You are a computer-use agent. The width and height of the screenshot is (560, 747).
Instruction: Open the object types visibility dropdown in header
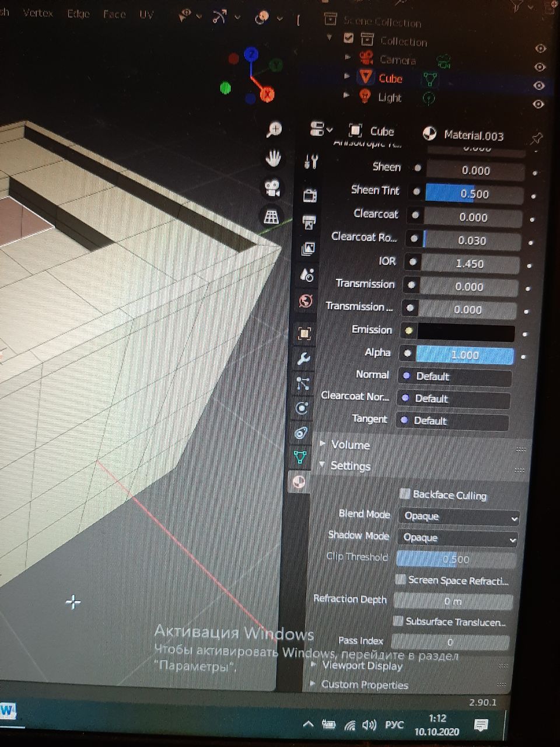coord(189,16)
